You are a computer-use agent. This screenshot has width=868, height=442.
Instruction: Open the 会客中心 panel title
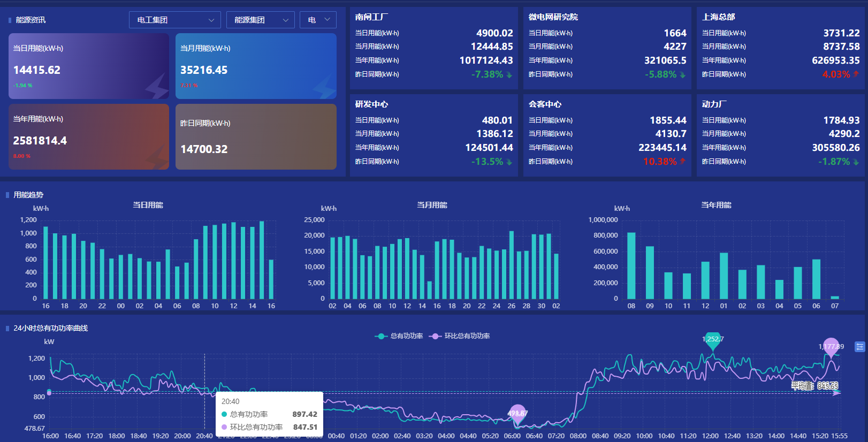545,104
